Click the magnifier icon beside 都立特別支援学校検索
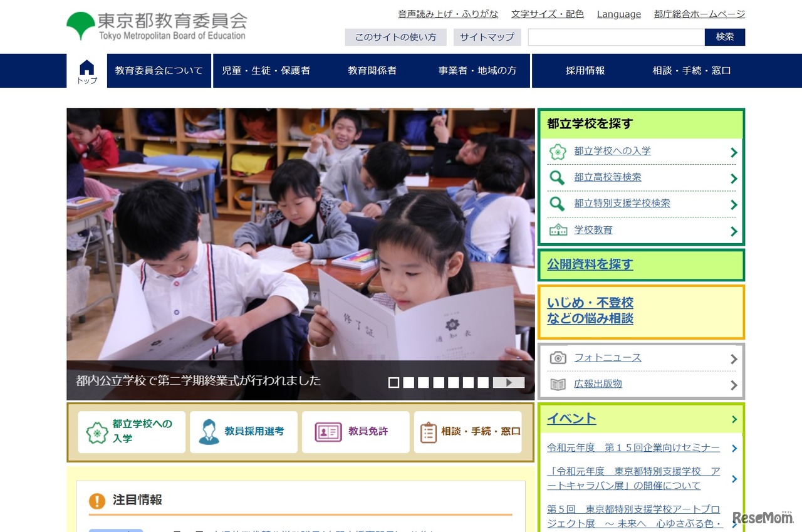802x532 pixels. point(557,204)
